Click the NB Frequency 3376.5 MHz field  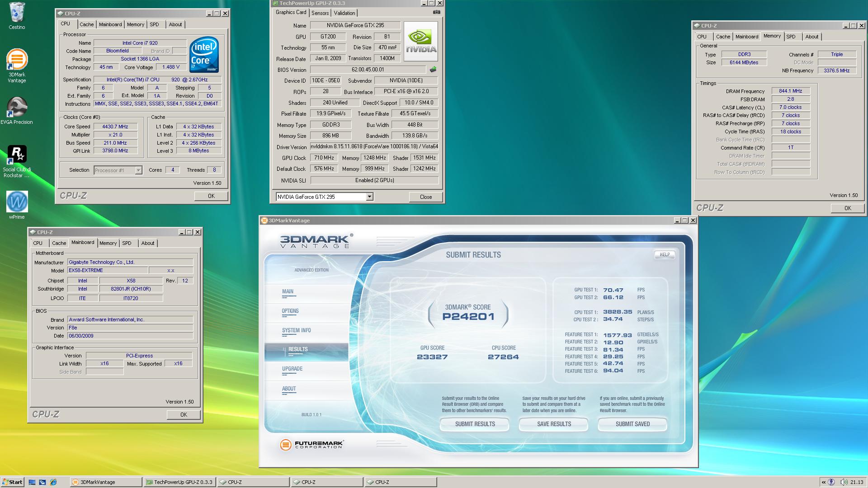tap(837, 70)
